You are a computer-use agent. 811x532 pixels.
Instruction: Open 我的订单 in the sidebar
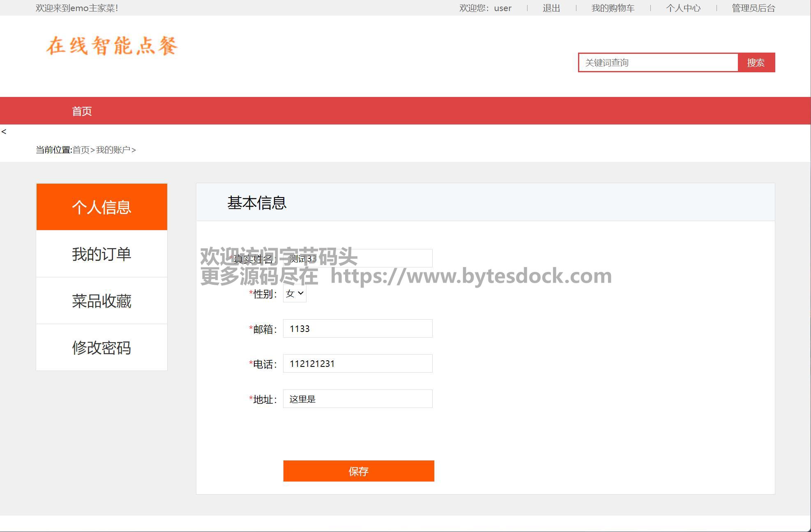tap(101, 254)
